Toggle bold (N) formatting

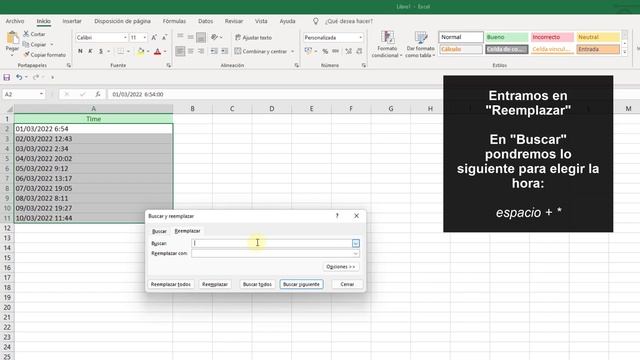80,51
